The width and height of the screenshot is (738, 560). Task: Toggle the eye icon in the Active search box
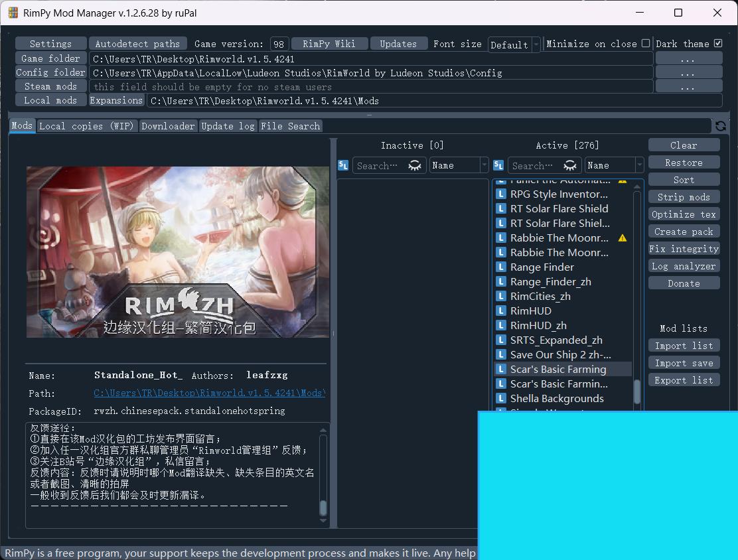[569, 166]
